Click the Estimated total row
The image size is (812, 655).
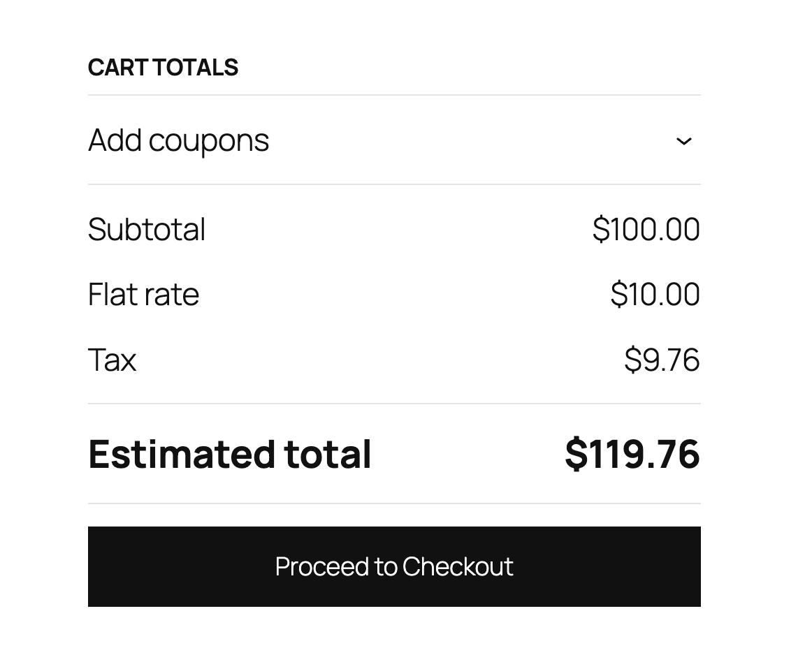pyautogui.click(x=393, y=454)
